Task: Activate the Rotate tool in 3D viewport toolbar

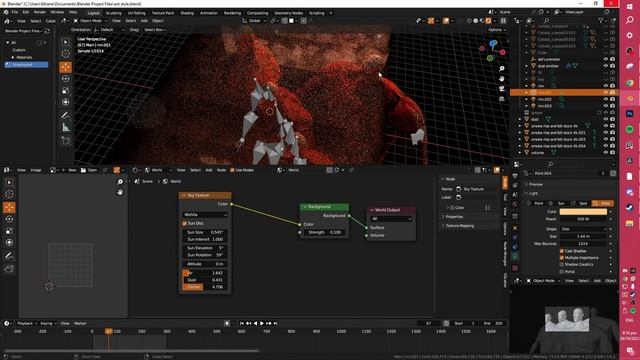Action: coord(66,79)
